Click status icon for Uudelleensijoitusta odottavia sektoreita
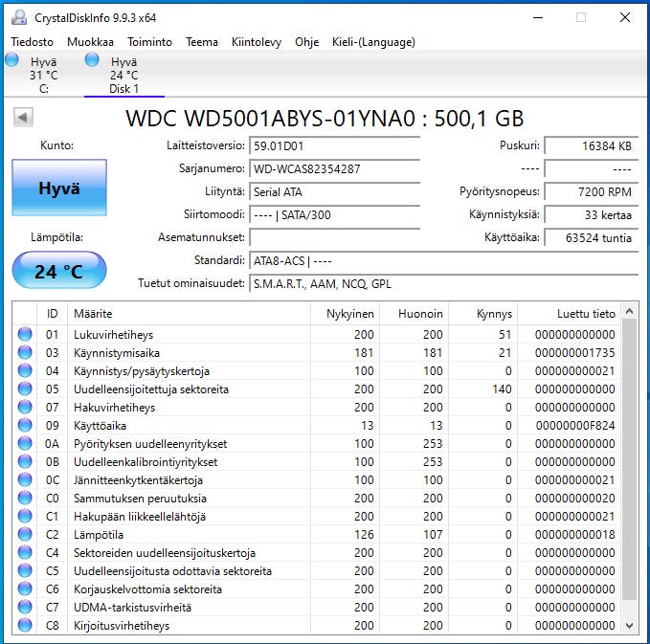 [25, 570]
